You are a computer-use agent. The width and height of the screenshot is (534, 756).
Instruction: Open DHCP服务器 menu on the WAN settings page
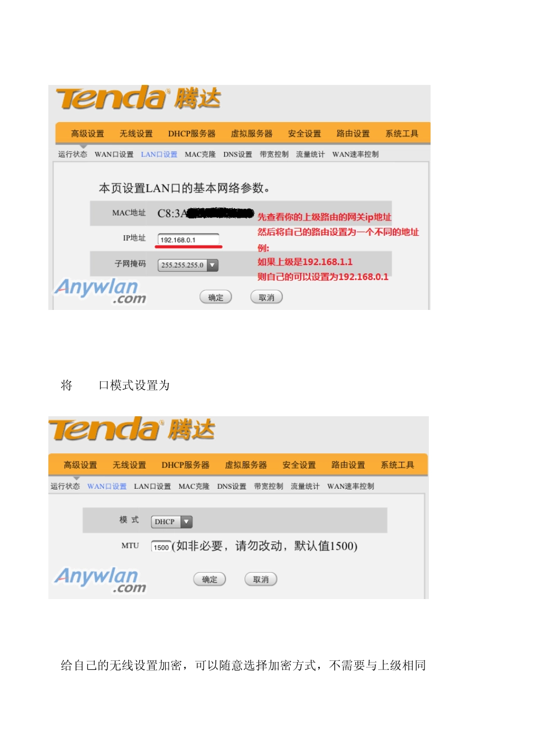coord(185,465)
